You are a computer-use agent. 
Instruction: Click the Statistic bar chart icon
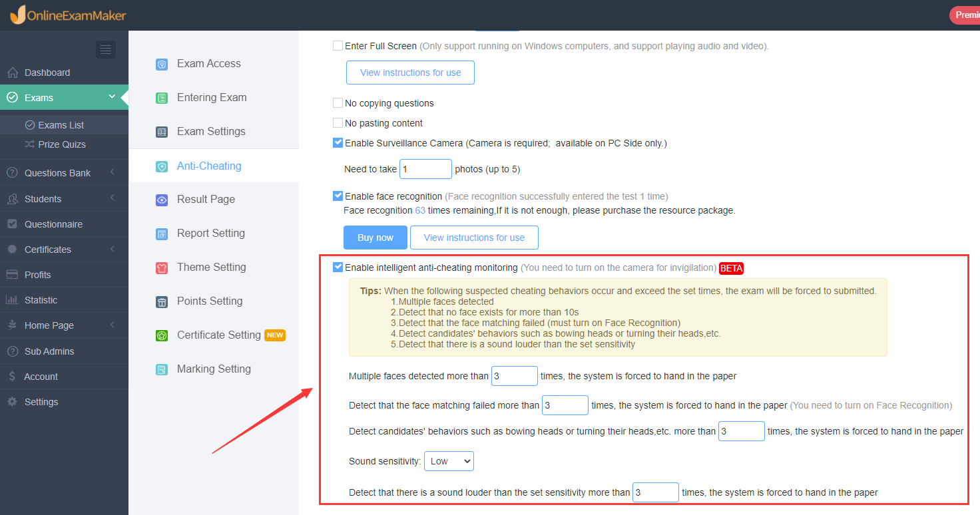point(12,300)
